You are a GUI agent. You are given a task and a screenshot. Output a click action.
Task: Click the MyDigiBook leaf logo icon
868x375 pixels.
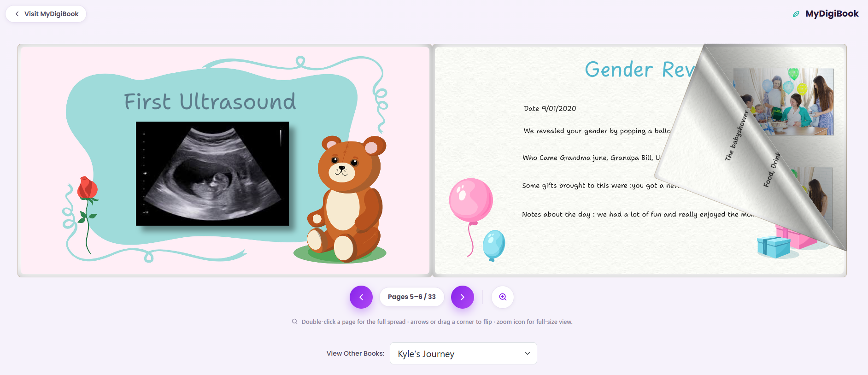tap(796, 14)
